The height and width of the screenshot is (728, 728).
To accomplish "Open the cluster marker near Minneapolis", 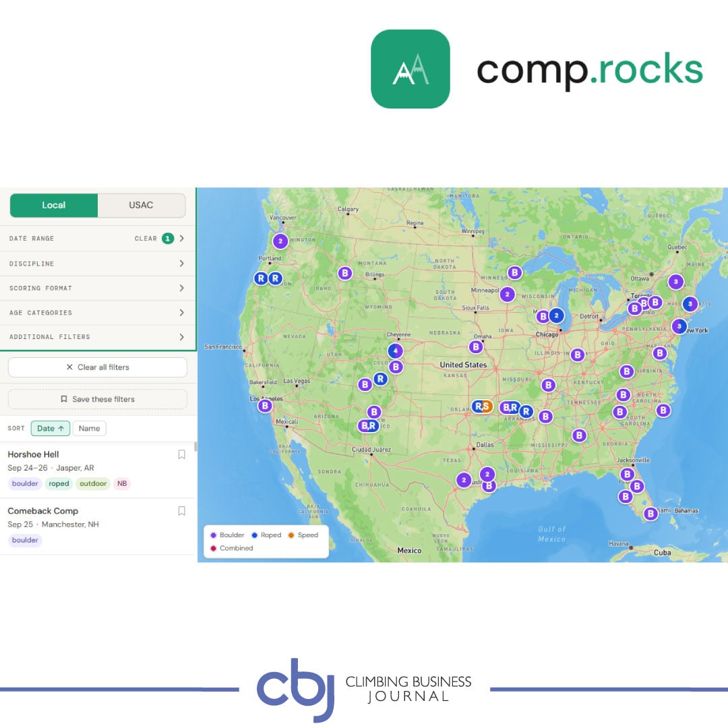I will coord(507,295).
